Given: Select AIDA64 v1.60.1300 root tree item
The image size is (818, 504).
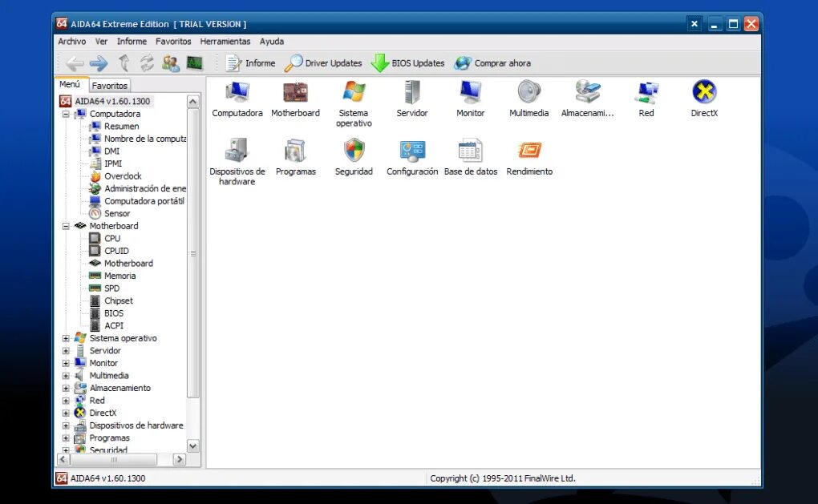Looking at the screenshot, I should click(112, 101).
